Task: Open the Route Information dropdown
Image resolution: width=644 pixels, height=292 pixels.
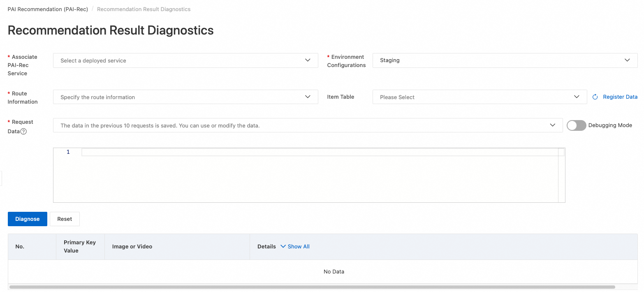Action: (185, 97)
